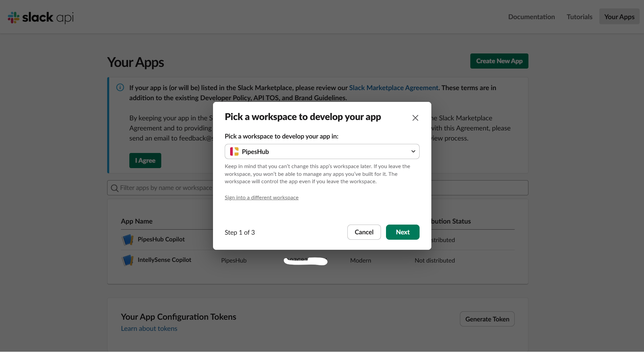This screenshot has width=644, height=352.
Task: Open the Tutorials page
Action: 579,16
